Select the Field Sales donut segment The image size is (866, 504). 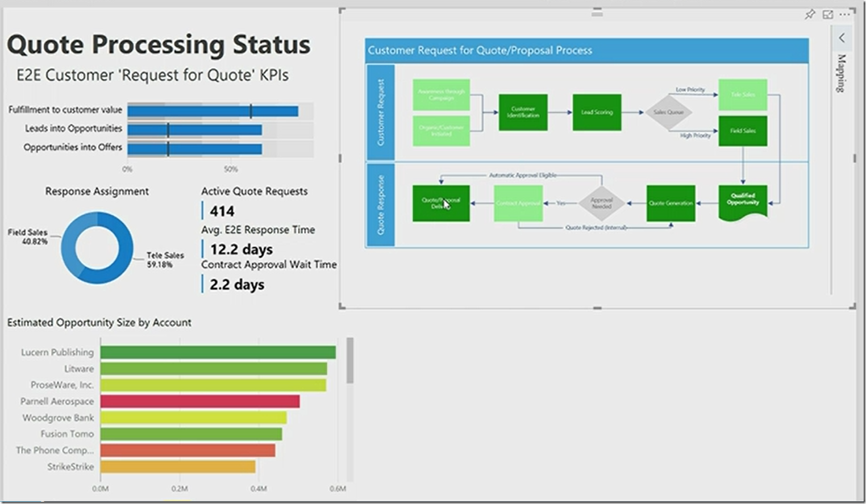point(70,239)
